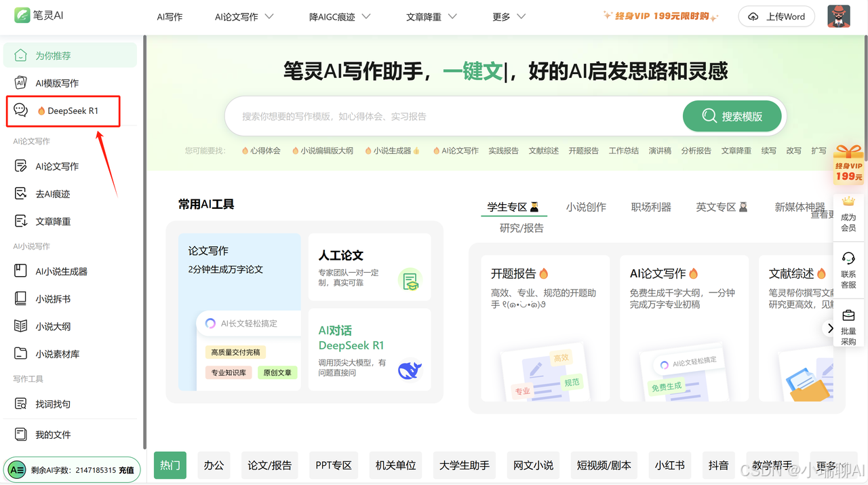Screen dimensions: 868x485
Task: Select the 大学生助手 category tab
Action: [x=465, y=465]
